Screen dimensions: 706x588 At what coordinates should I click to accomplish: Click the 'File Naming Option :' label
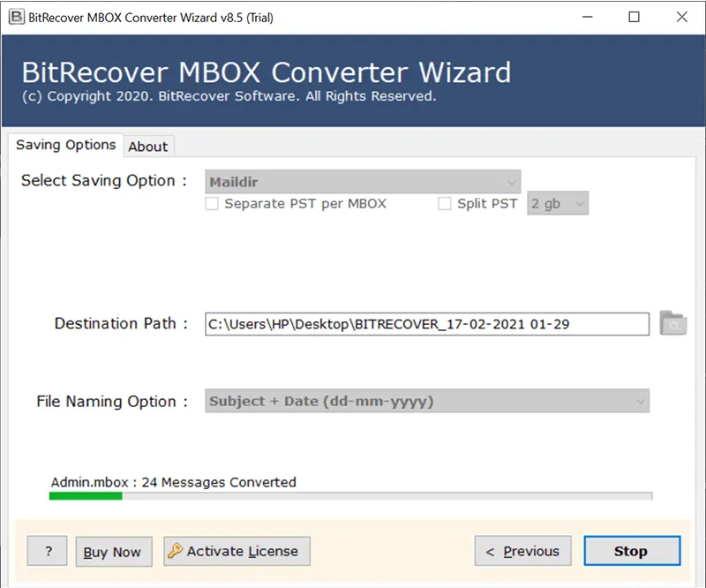[x=112, y=402]
